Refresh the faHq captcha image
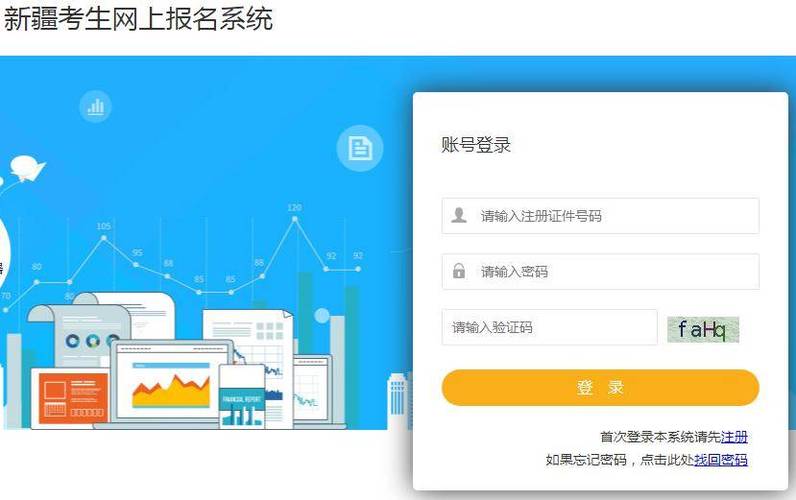The height and width of the screenshot is (500, 796). pyautogui.click(x=703, y=329)
